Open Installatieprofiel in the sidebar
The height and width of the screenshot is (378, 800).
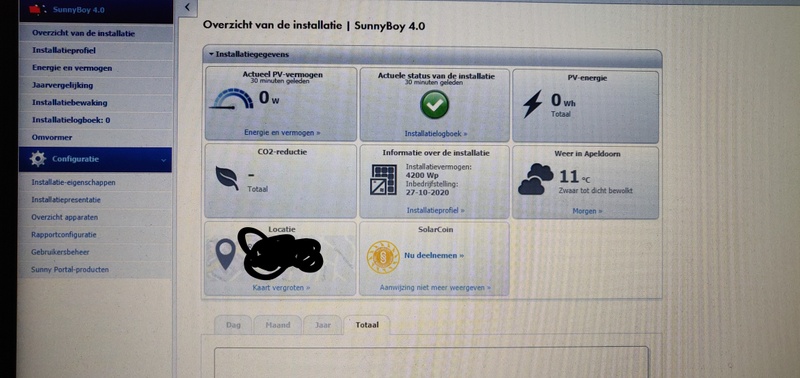pyautogui.click(x=95, y=51)
